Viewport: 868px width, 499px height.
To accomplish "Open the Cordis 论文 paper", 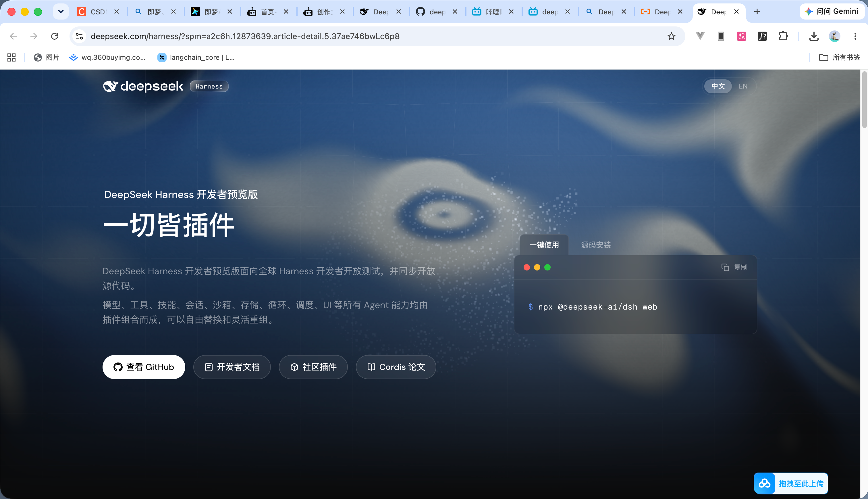I will click(x=396, y=367).
